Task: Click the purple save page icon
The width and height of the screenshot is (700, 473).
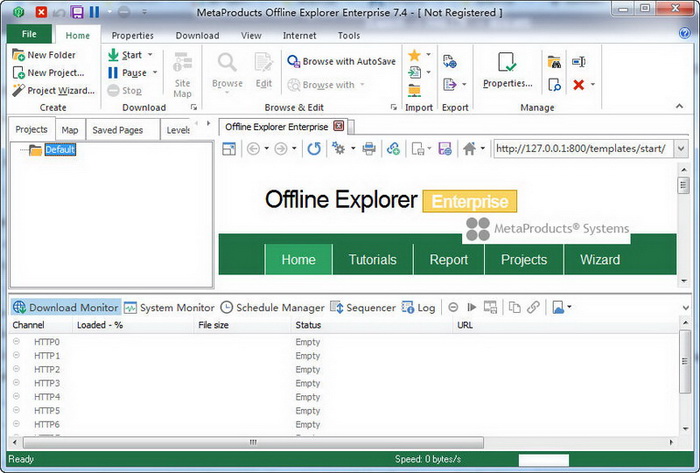Action: (445, 149)
